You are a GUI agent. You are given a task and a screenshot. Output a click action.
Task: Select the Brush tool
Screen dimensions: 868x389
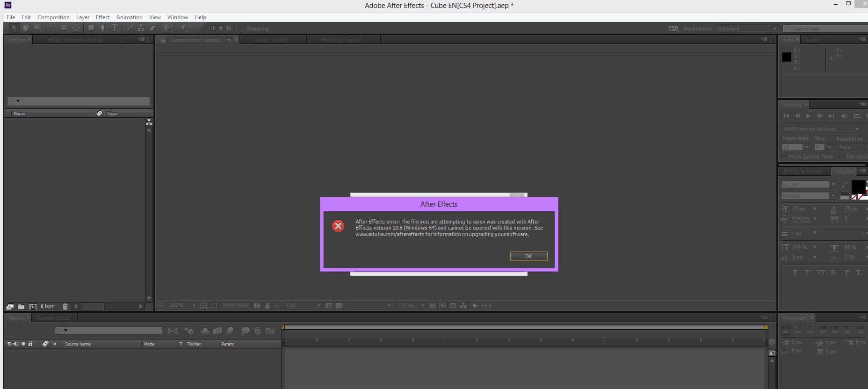click(x=130, y=28)
